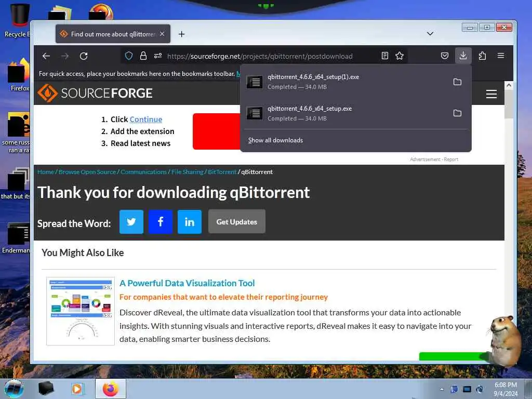Expand the list all tabs chevron
The width and height of the screenshot is (532, 399).
coord(430,34)
